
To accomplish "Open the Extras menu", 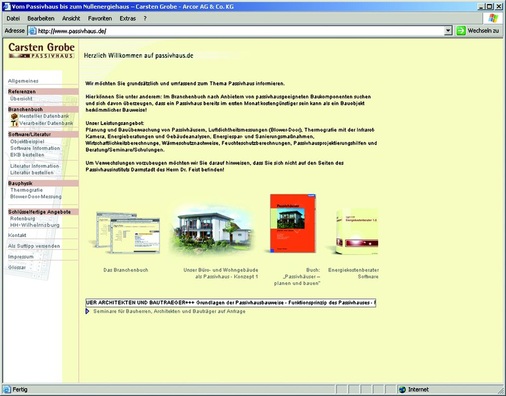I will [x=128, y=18].
